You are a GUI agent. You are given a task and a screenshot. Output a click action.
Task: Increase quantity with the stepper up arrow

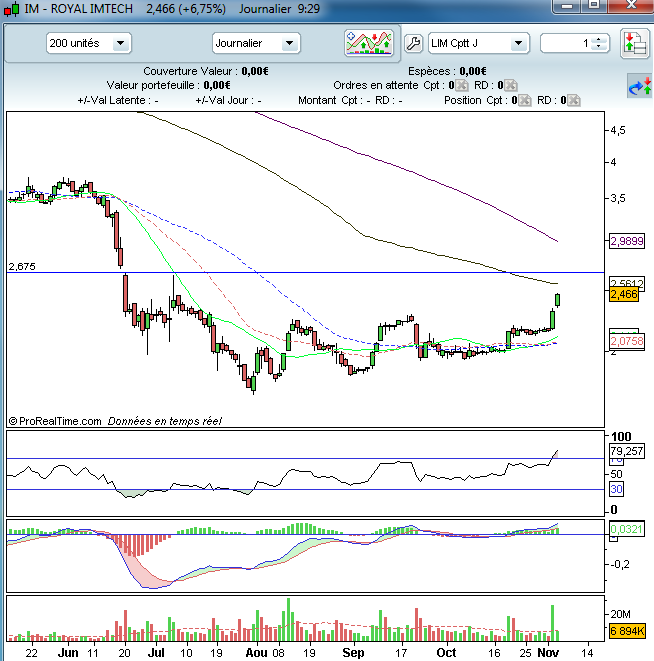598,40
